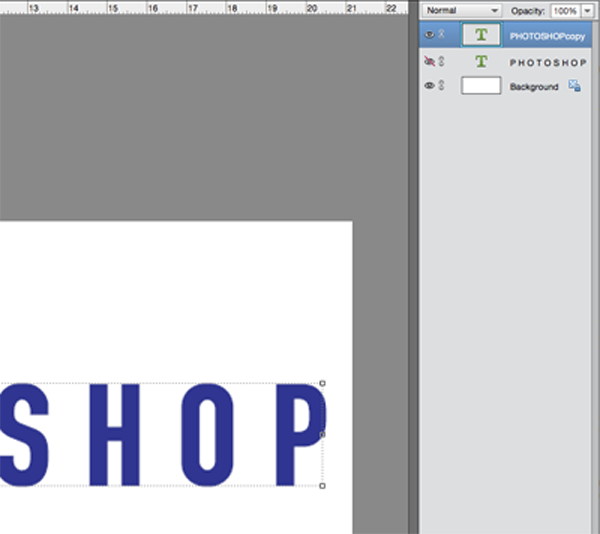
Task: Open the Normal blend mode dropdown
Action: click(462, 10)
